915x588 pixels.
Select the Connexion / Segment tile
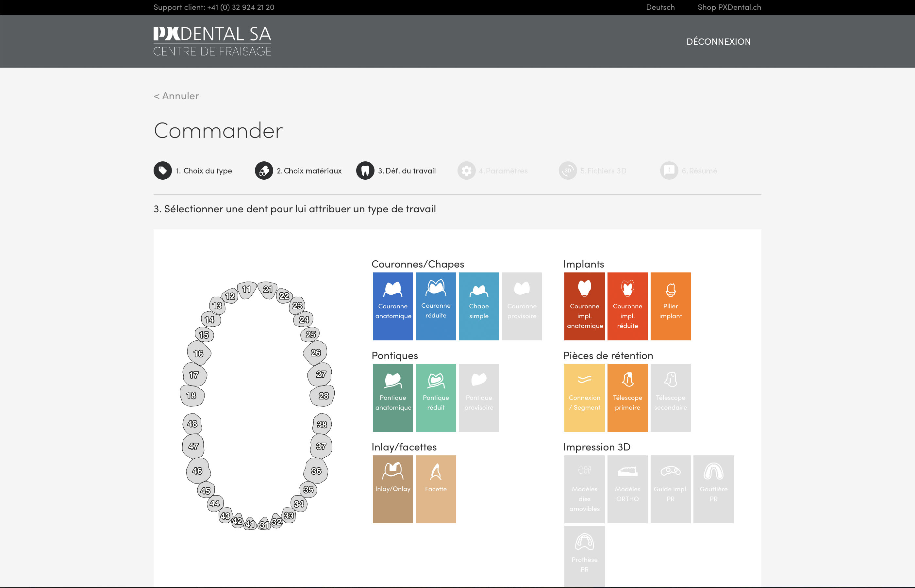pos(584,398)
